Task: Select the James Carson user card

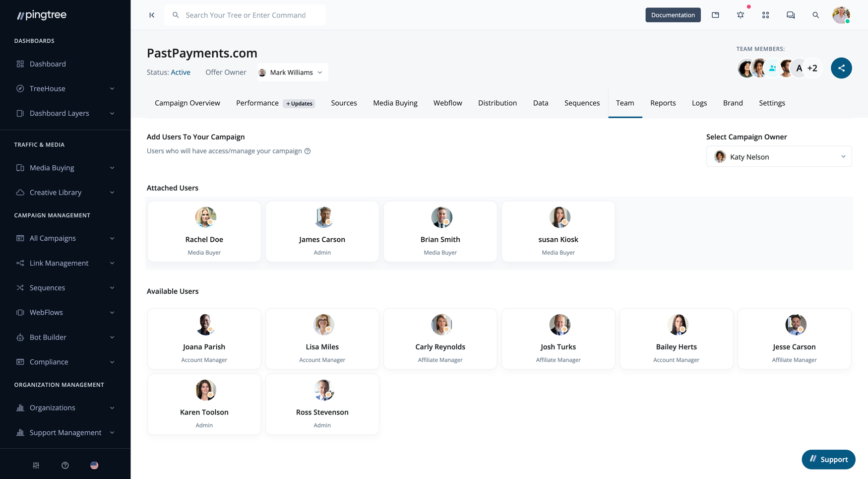Action: coord(322,231)
